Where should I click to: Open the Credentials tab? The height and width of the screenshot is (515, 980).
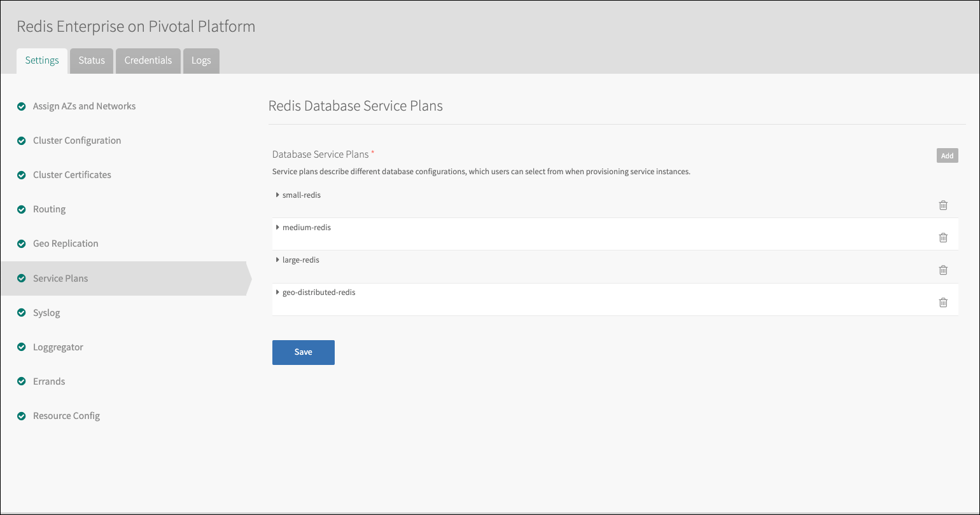tap(148, 60)
